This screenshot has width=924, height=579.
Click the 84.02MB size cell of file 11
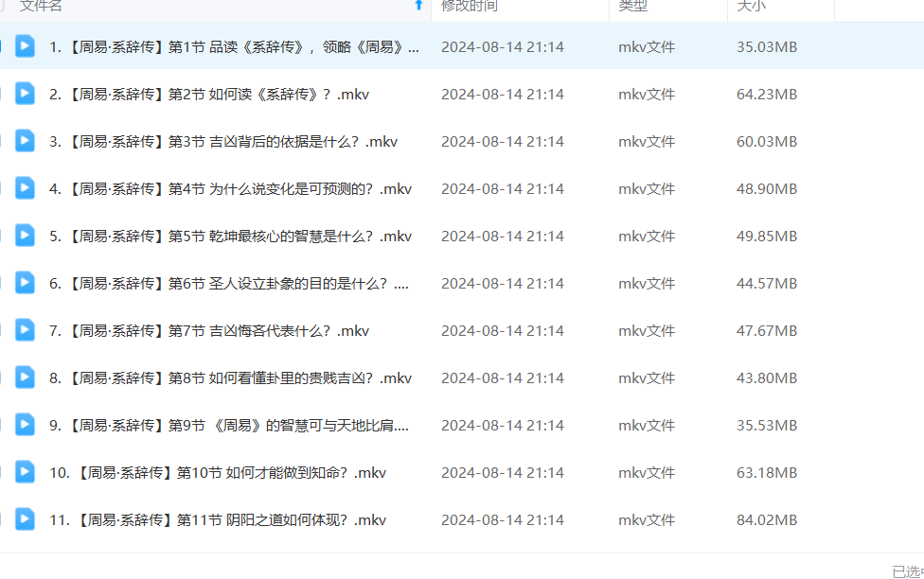[x=767, y=519]
